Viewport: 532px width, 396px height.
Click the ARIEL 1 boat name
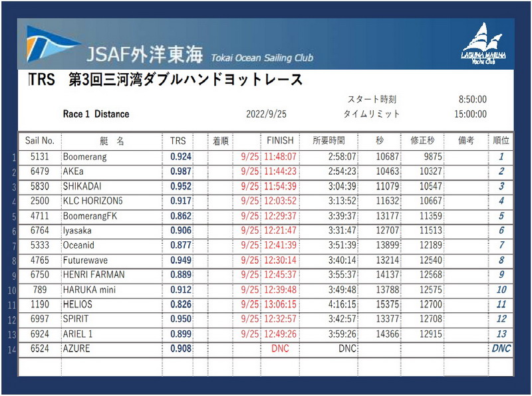pyautogui.click(x=78, y=334)
